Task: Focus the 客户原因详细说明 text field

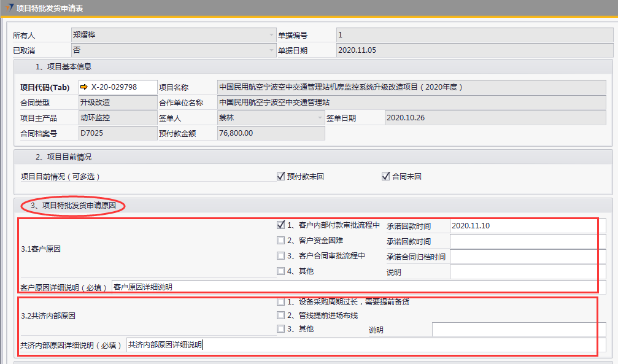Action: coord(353,287)
